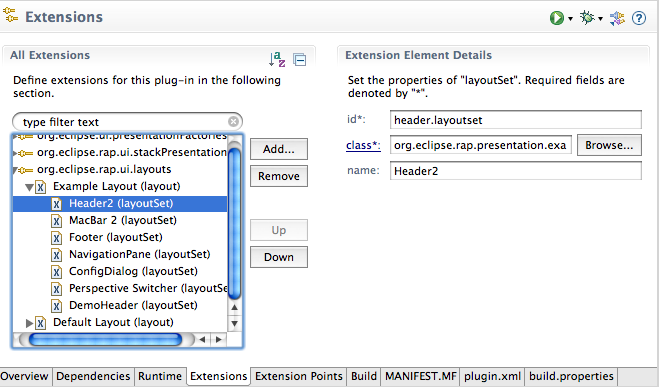This screenshot has width=659, height=387.
Task: Expand the Default Layout (layout) node
Action: coord(29,323)
